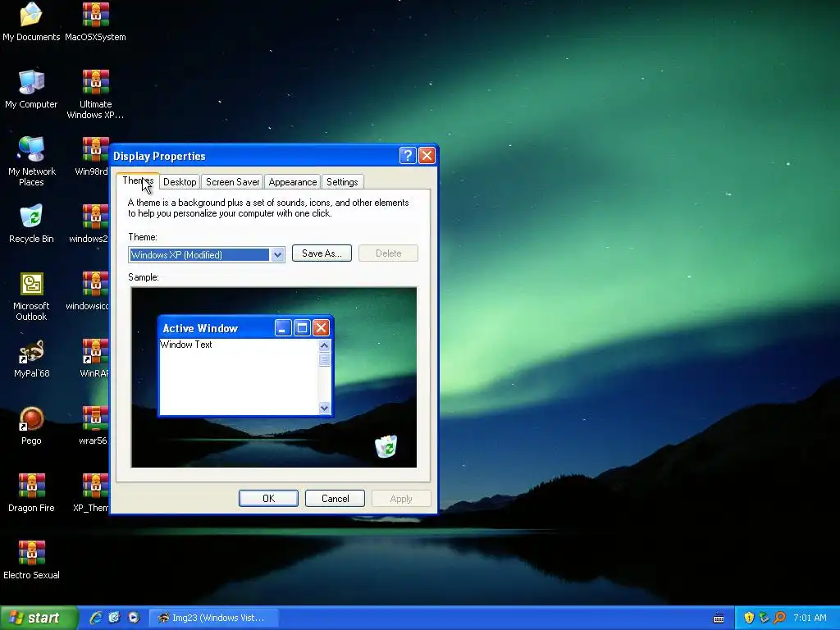Click OK in Display Properties

(268, 498)
